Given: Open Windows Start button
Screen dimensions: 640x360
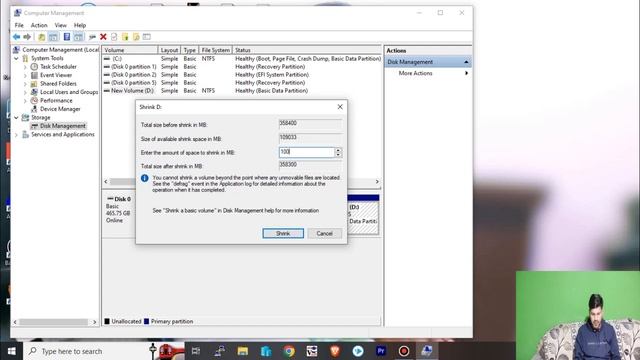Looking at the screenshot, I should pos(11,351).
